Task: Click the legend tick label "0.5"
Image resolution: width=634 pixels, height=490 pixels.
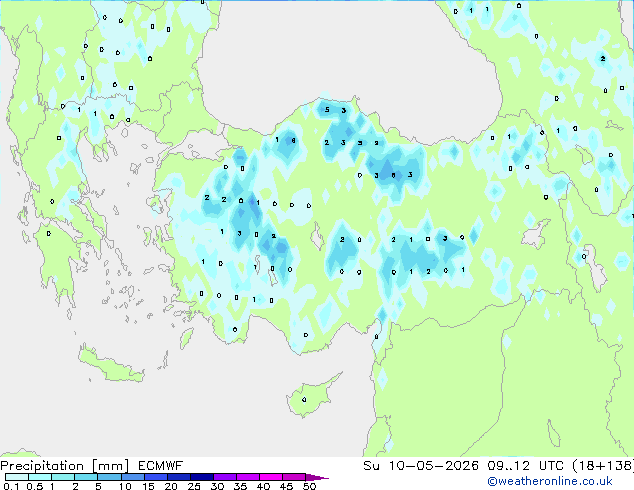Action: click(x=34, y=486)
